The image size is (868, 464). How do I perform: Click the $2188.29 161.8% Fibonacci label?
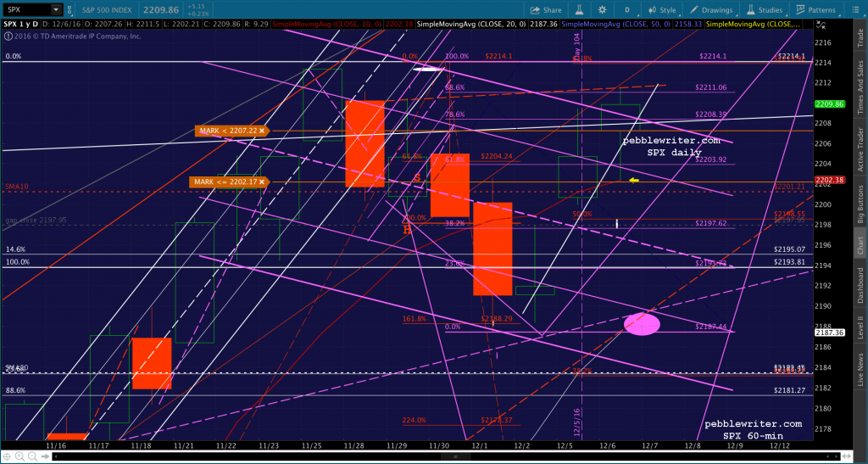(x=497, y=318)
